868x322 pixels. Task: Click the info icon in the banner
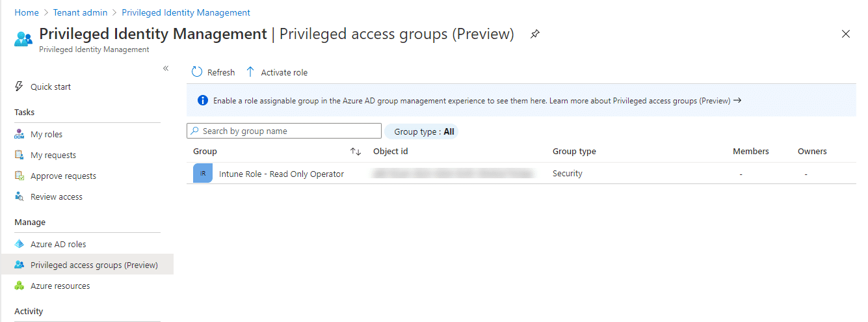click(x=202, y=100)
